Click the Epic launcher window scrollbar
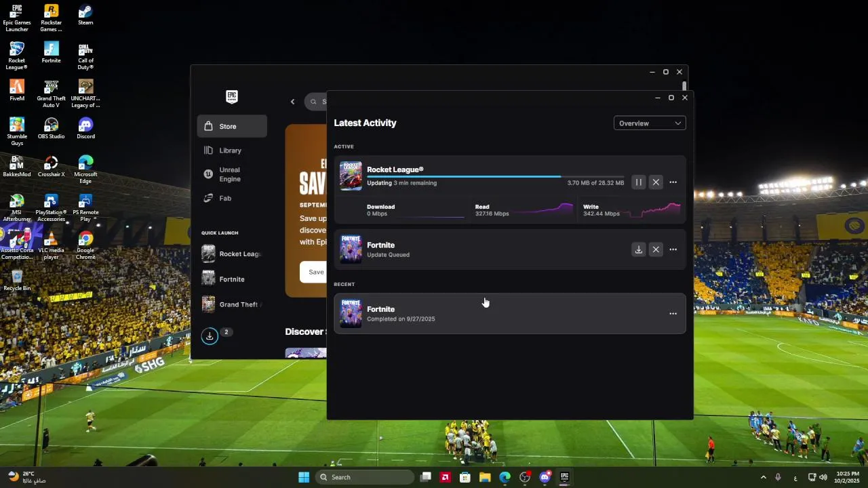 pos(684,86)
